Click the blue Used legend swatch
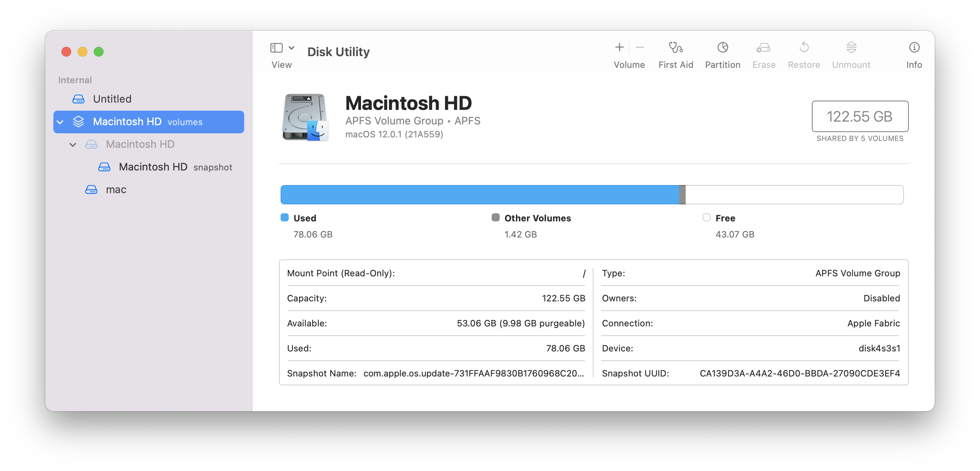The image size is (980, 471). [x=285, y=218]
